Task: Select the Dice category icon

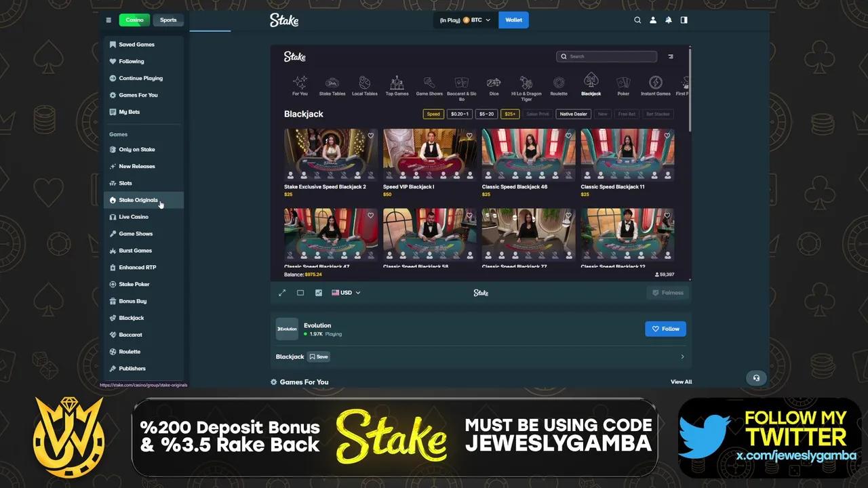Action: coord(494,85)
